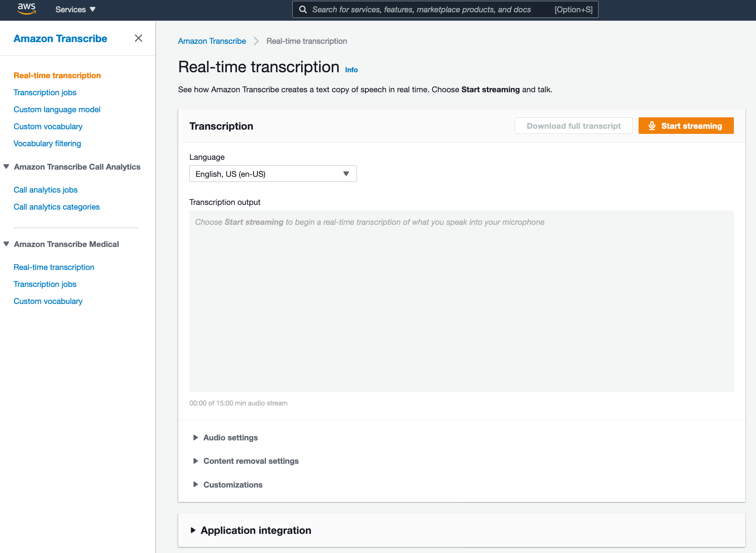Click the Transcription output text area

click(x=462, y=301)
